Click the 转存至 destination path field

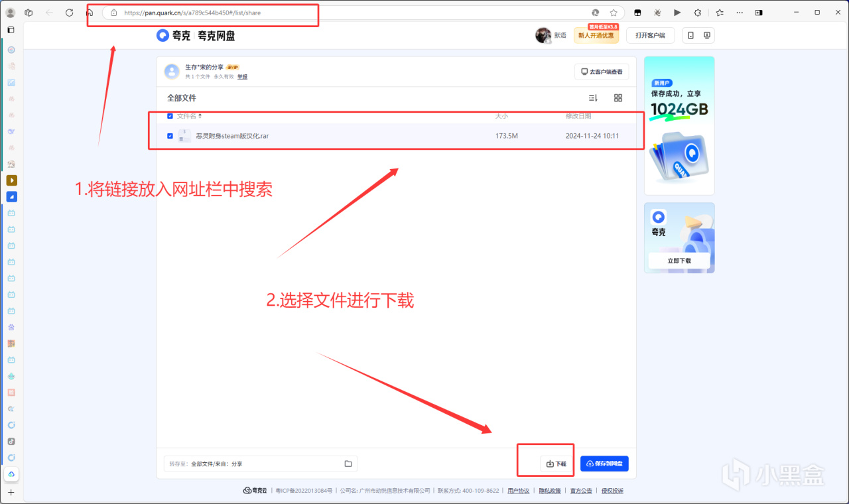tap(261, 464)
